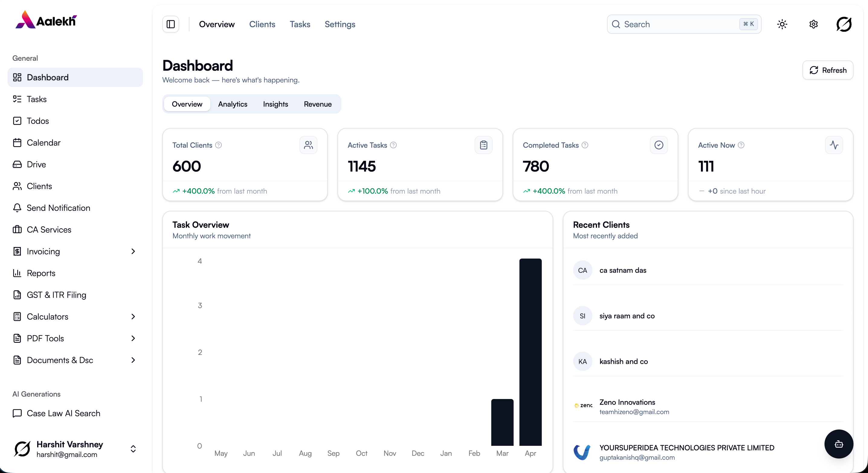868x473 pixels.
Task: Toggle light/dark theme with the sun icon
Action: point(782,24)
